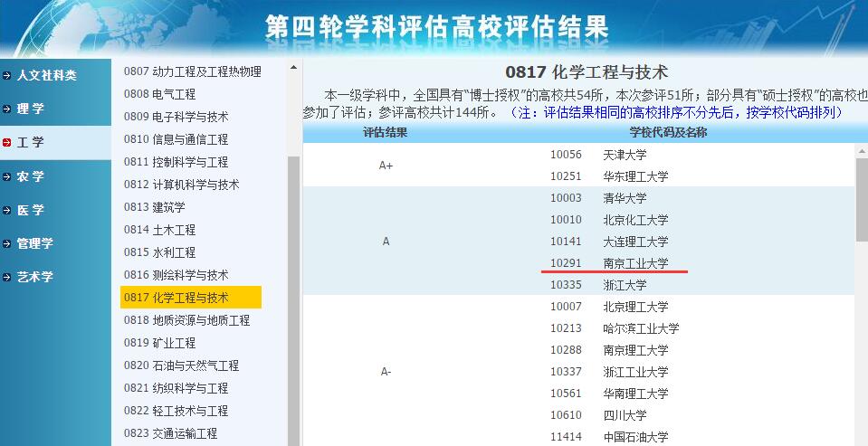Click the subject list scroll-up arrow
Viewport: 868px width, 446px height.
[x=293, y=68]
